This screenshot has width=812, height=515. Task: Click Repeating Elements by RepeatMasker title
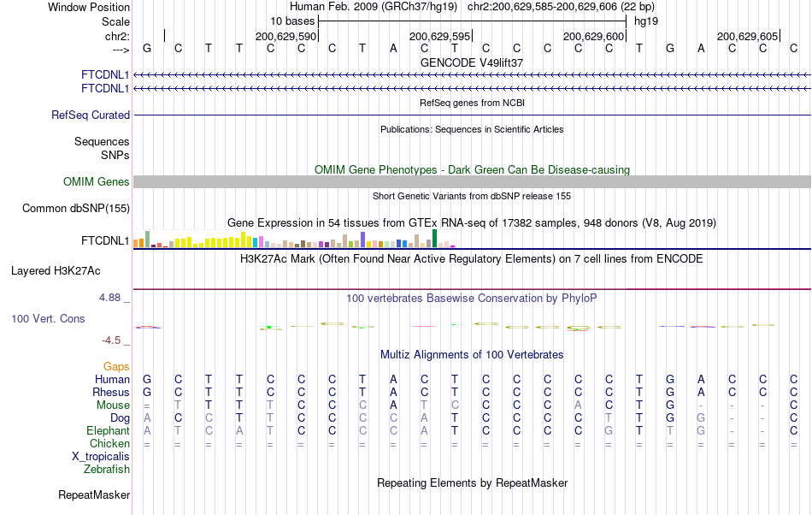tap(472, 482)
